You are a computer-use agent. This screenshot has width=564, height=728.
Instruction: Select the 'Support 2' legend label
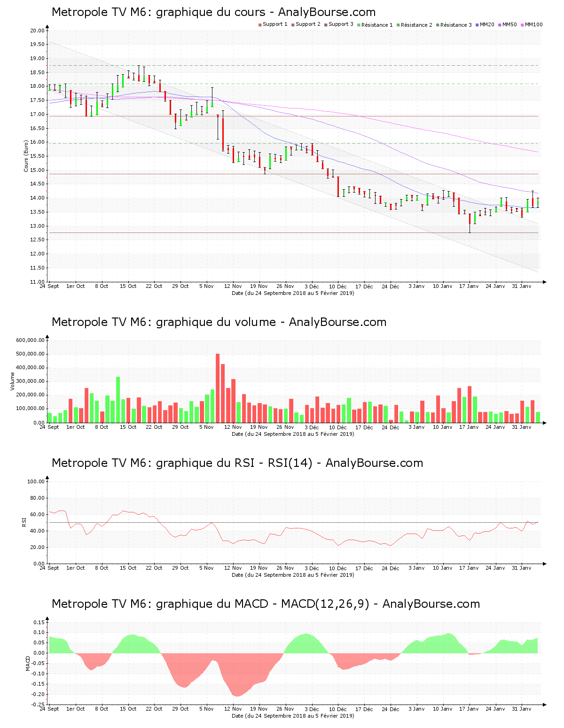[308, 24]
